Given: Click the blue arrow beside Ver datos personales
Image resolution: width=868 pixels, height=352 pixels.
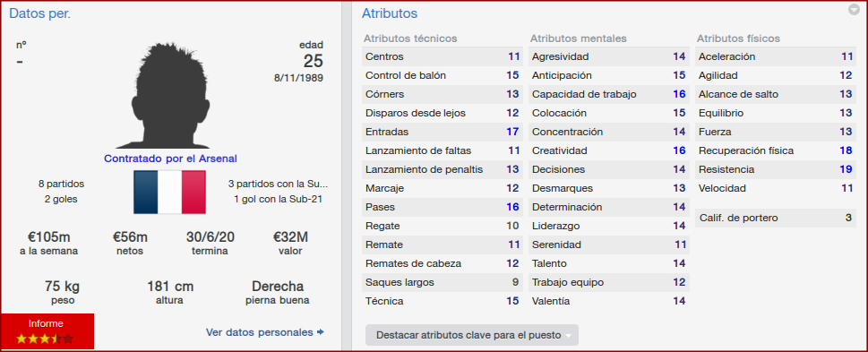Looking at the screenshot, I should click(x=320, y=332).
